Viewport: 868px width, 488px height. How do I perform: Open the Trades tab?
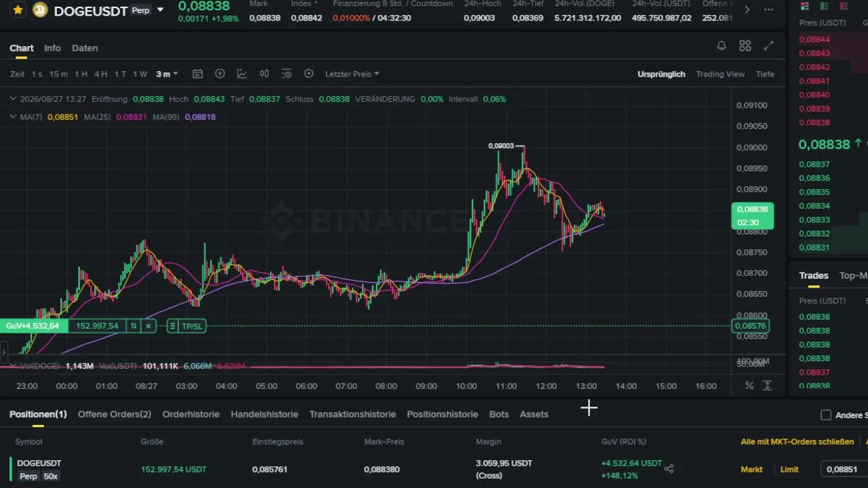pos(814,275)
